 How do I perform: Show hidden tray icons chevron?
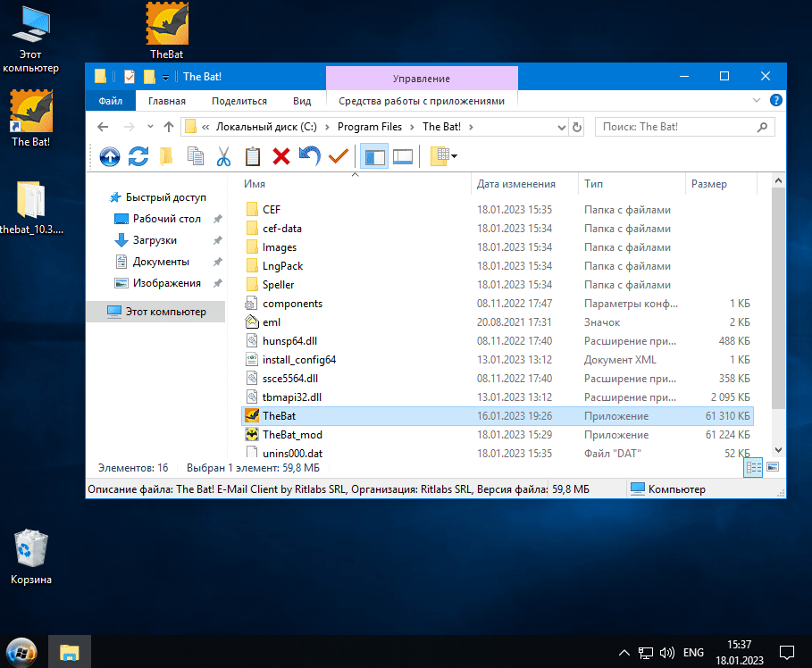pyautogui.click(x=624, y=653)
